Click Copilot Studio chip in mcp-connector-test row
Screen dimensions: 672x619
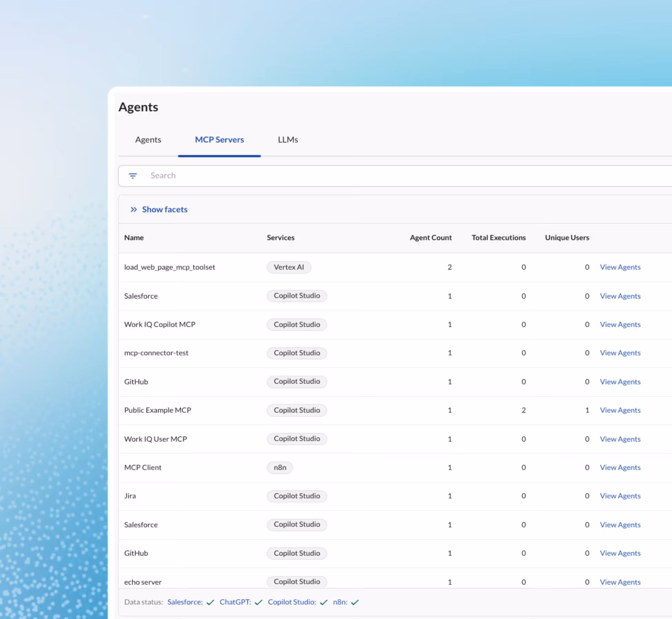297,353
